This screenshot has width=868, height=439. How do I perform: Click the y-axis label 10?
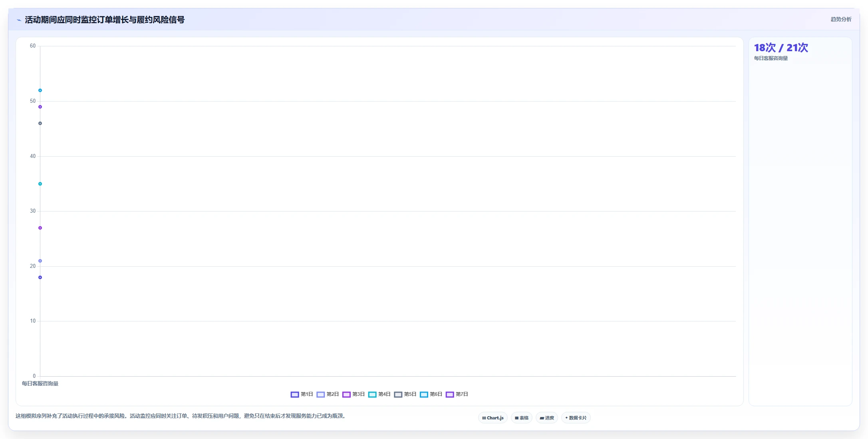pyautogui.click(x=33, y=321)
